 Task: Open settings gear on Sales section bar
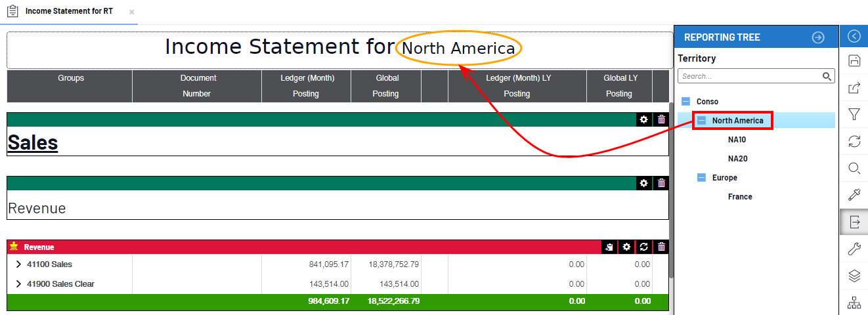643,119
